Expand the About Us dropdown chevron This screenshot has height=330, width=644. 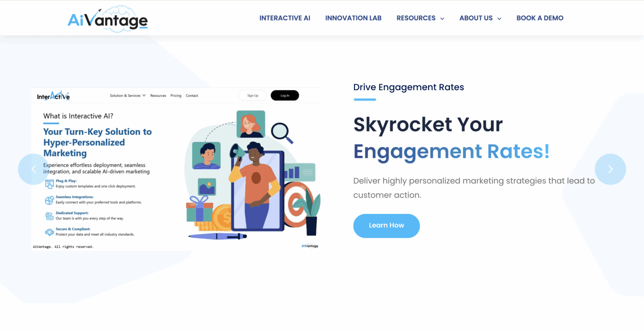[499, 18]
